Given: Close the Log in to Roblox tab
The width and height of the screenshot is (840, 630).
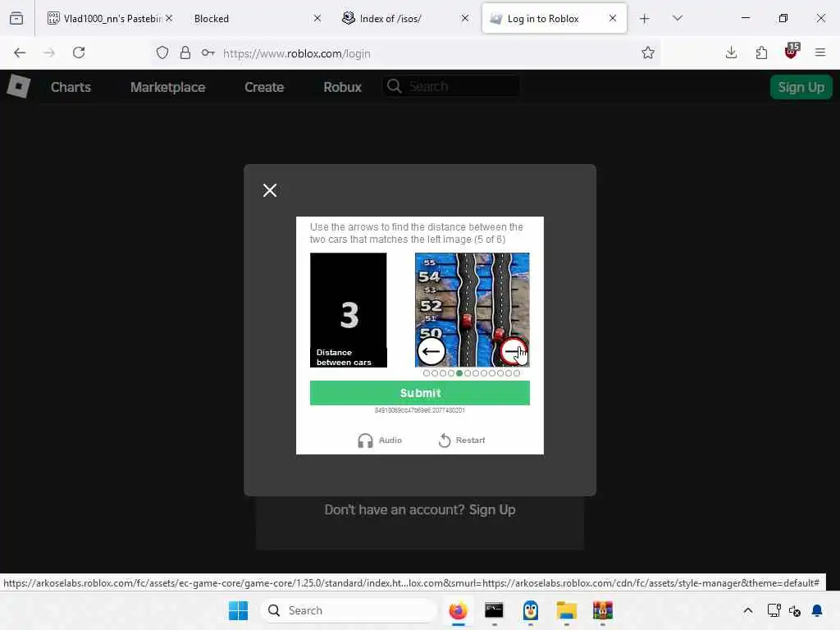Looking at the screenshot, I should (612, 18).
